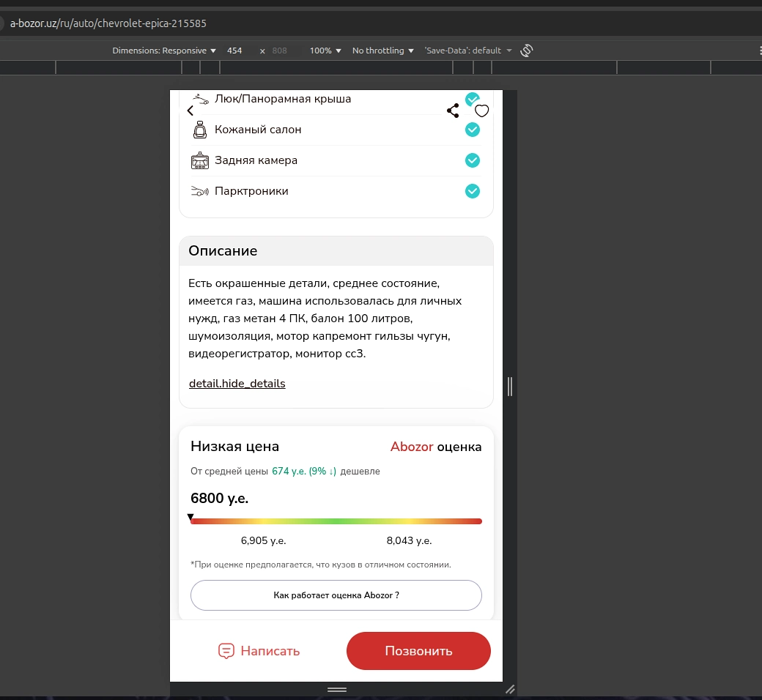Click the detail.hide_details link

tap(237, 383)
